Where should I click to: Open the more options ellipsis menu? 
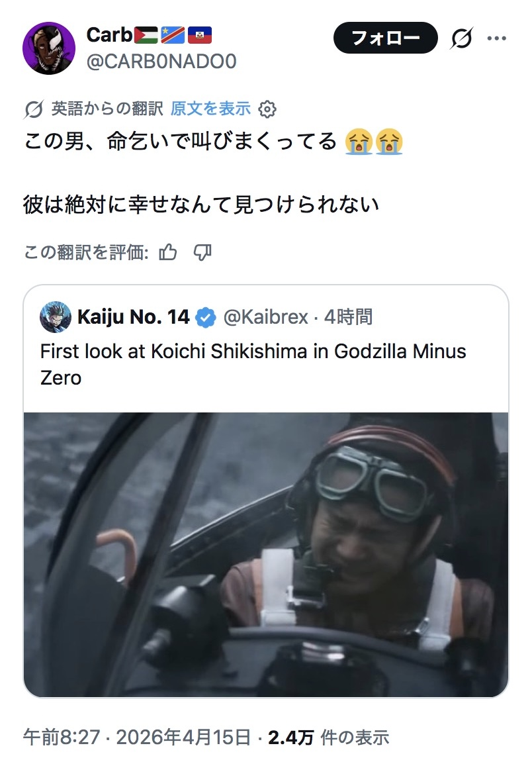[x=496, y=38]
